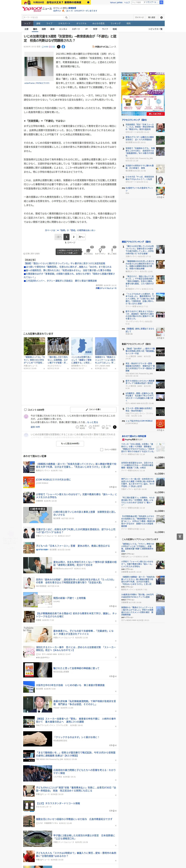Image resolution: width=186 pixels, height=868 pixels.
Task: Go to article page 2
Action: point(74,237)
